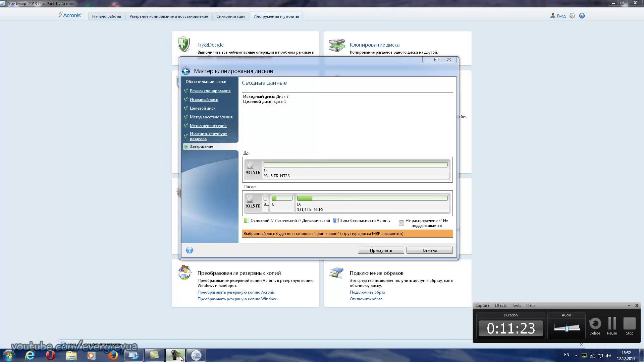The height and width of the screenshot is (362, 644).
Task: Select the Инструменты и утилиты tab
Action: click(276, 16)
